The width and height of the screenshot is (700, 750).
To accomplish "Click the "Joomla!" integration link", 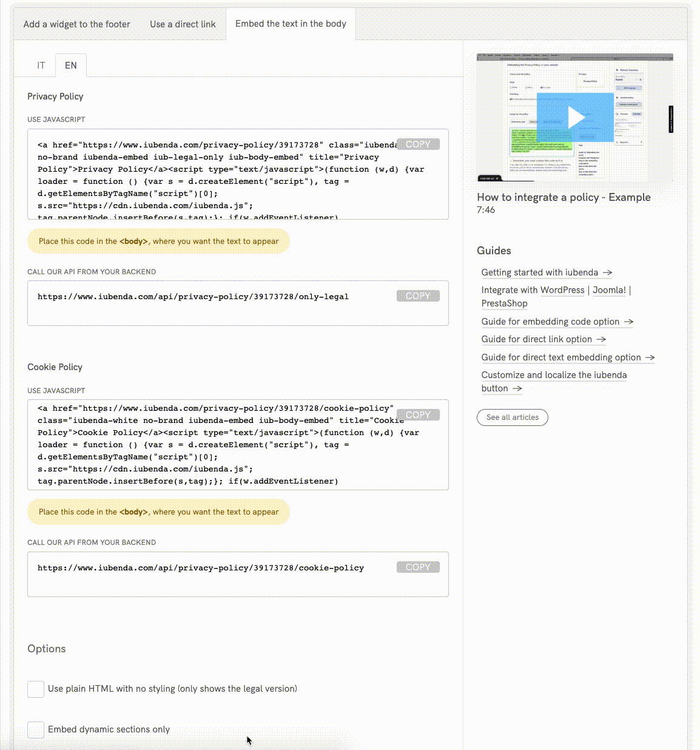I will (608, 290).
